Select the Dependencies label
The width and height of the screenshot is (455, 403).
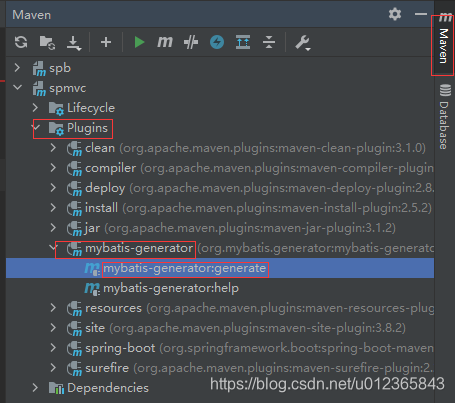click(108, 388)
